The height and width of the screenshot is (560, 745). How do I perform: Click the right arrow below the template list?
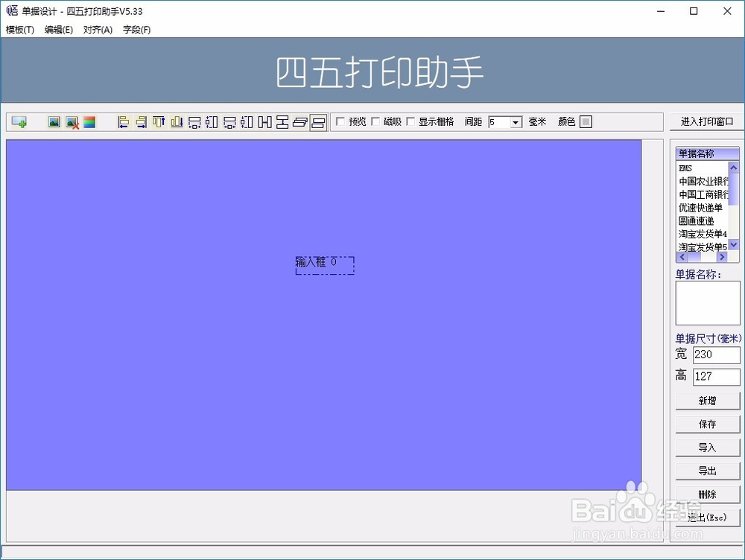point(721,256)
